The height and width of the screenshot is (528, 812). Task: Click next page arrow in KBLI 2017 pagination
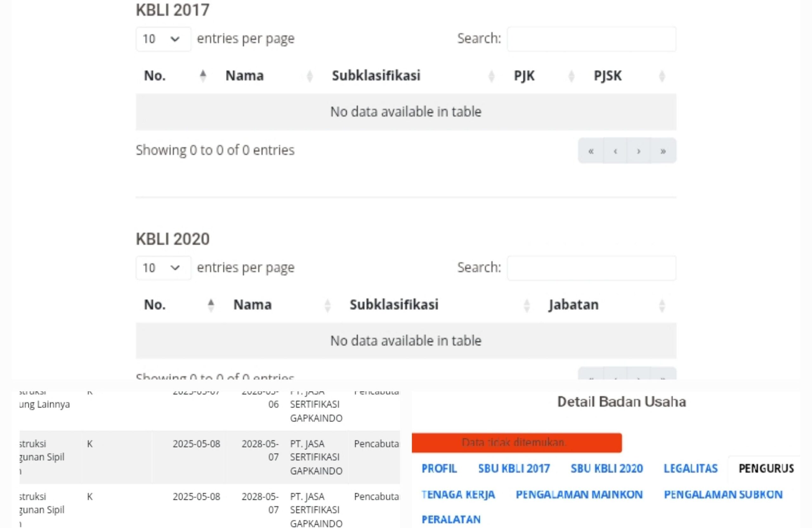tap(639, 151)
